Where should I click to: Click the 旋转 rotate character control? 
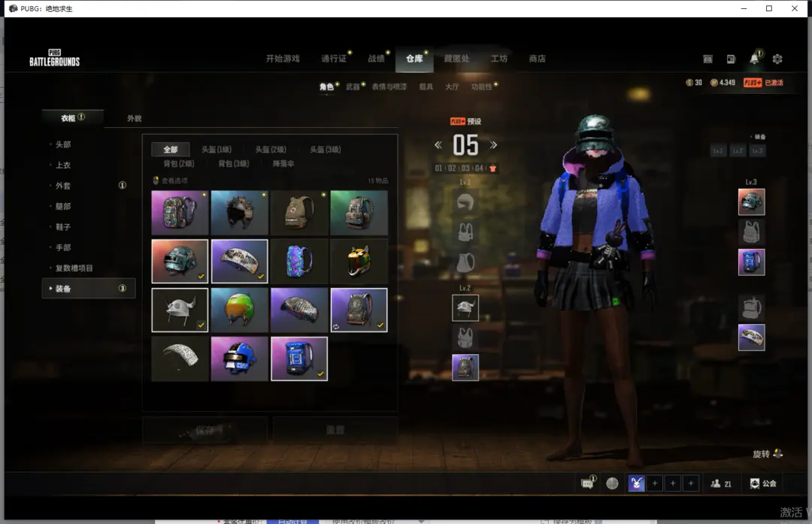point(768,453)
